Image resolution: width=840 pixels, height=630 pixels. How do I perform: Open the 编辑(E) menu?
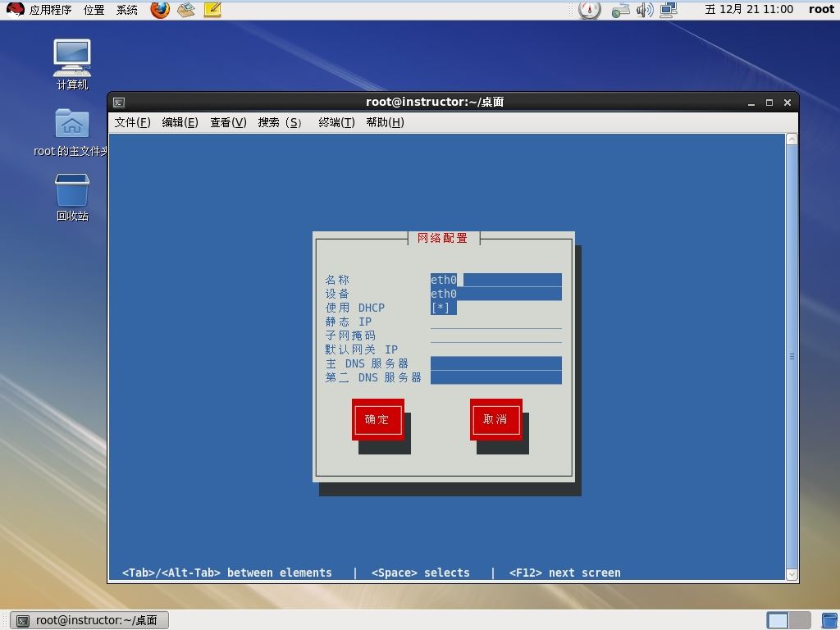tap(180, 122)
